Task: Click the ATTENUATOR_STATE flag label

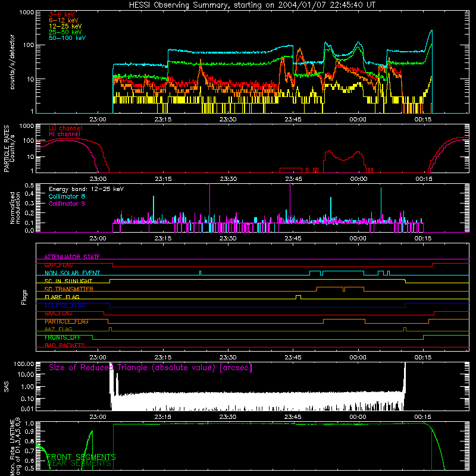Action: pyautogui.click(x=72, y=257)
